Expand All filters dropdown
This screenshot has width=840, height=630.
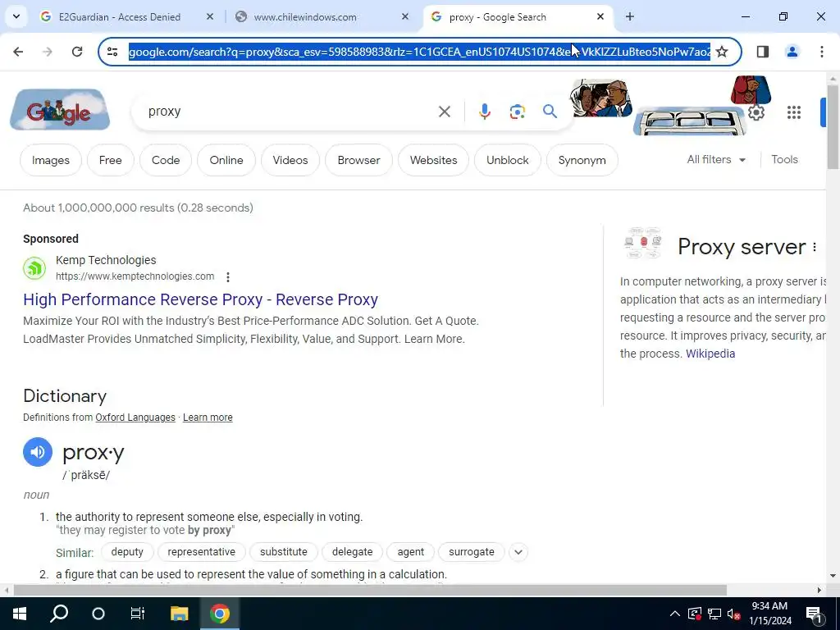coord(716,160)
